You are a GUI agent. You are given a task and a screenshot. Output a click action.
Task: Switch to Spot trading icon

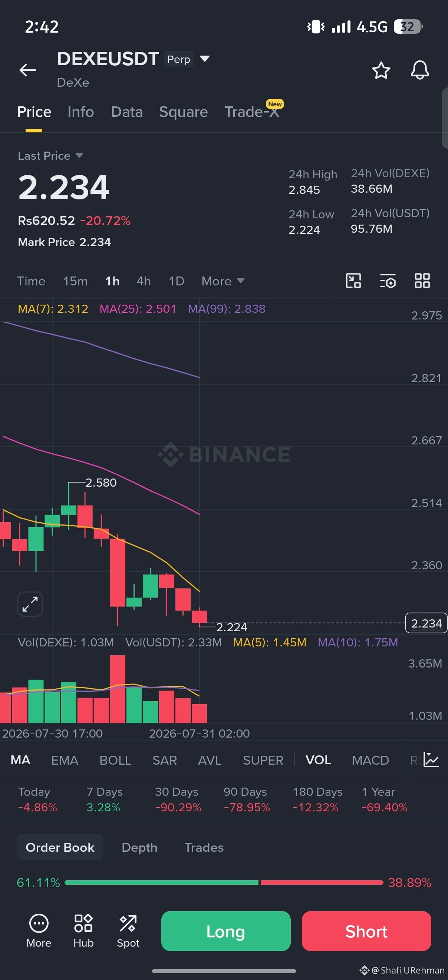click(x=128, y=931)
